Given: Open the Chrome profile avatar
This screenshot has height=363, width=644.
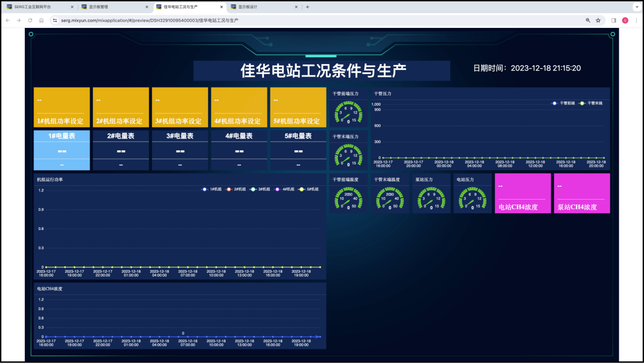Looking at the screenshot, I should tap(625, 20).
